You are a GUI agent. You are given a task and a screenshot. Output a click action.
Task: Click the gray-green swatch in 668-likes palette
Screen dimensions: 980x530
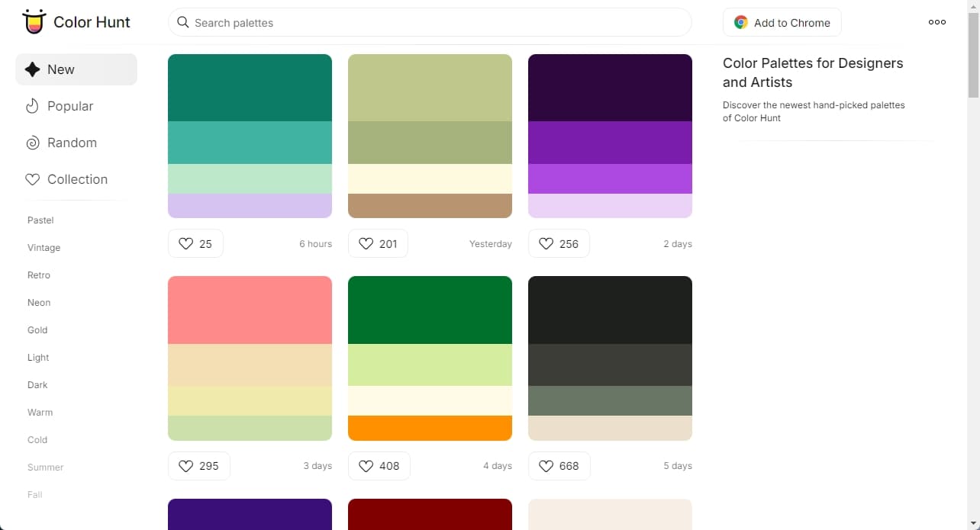click(x=610, y=400)
